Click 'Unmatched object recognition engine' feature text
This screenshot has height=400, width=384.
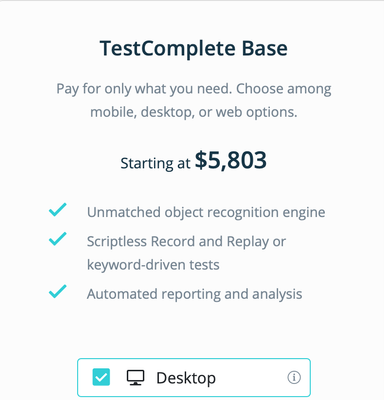click(x=206, y=212)
